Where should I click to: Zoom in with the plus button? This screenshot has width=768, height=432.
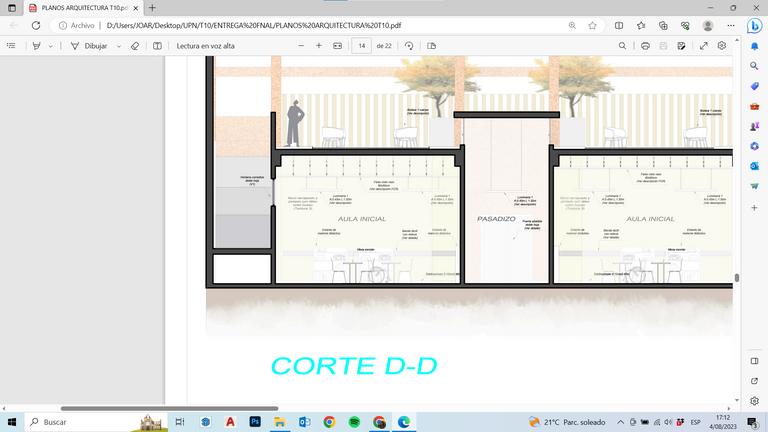319,46
